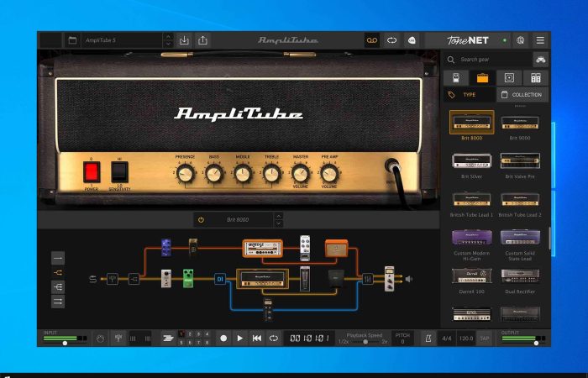The height and width of the screenshot is (378, 588).
Task: Click the OUTPUT level slider handle
Action: coord(536,343)
